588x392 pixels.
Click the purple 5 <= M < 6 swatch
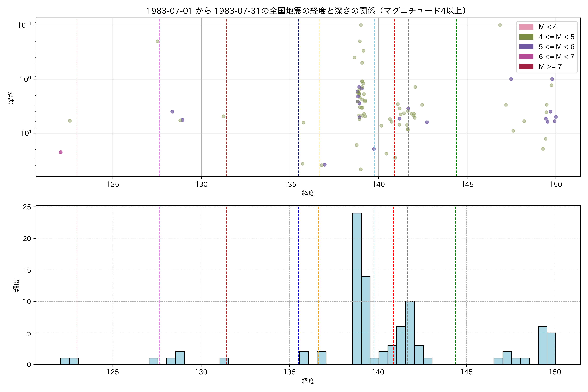pyautogui.click(x=526, y=47)
